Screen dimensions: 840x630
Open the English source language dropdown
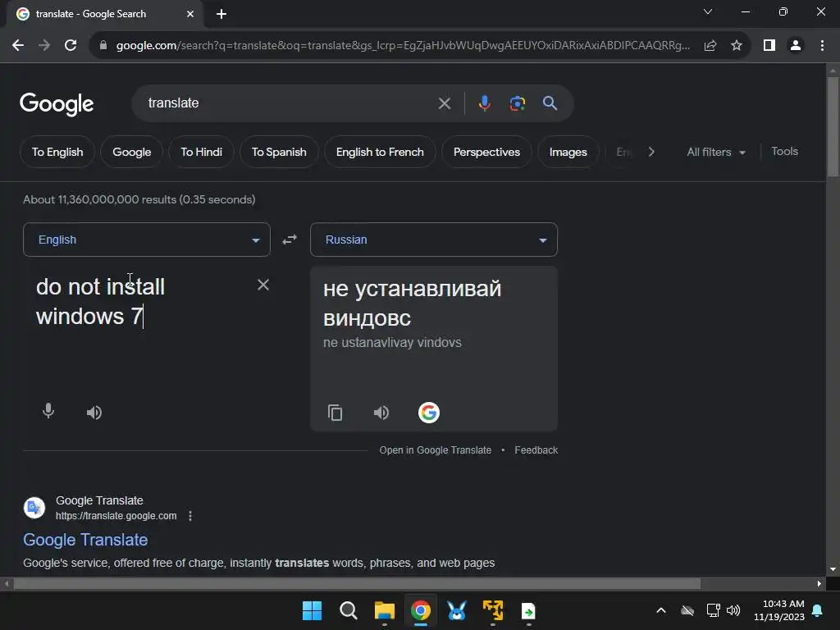[x=147, y=240]
